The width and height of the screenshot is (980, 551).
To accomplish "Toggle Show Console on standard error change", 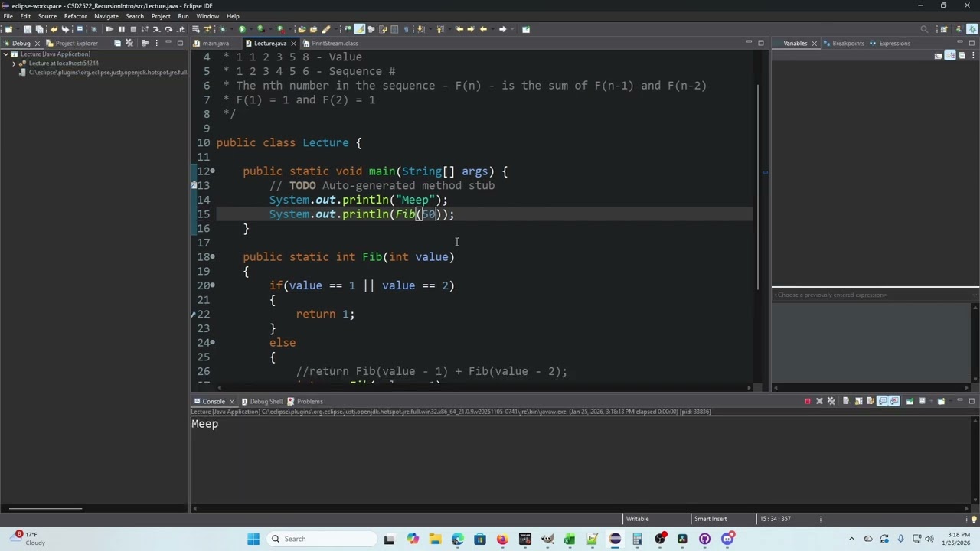I will click(894, 401).
